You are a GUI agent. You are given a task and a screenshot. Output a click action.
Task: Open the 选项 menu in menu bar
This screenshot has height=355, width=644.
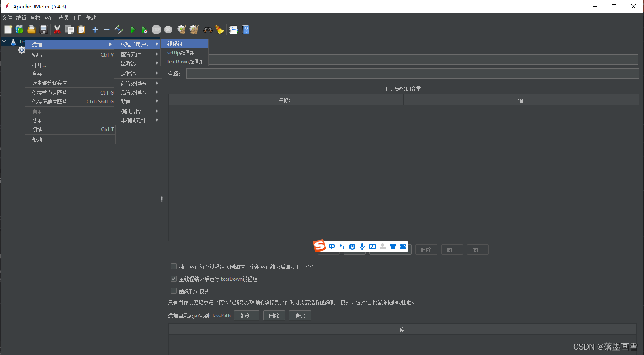(x=63, y=18)
